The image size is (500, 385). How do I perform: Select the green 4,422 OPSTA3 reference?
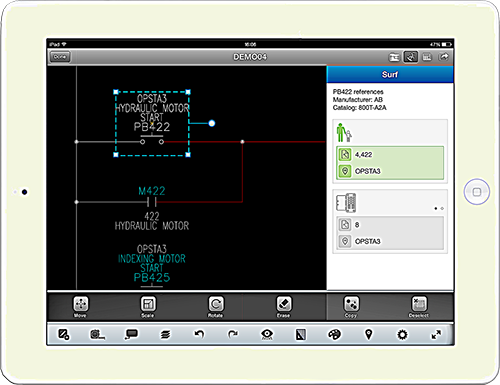pos(390,163)
